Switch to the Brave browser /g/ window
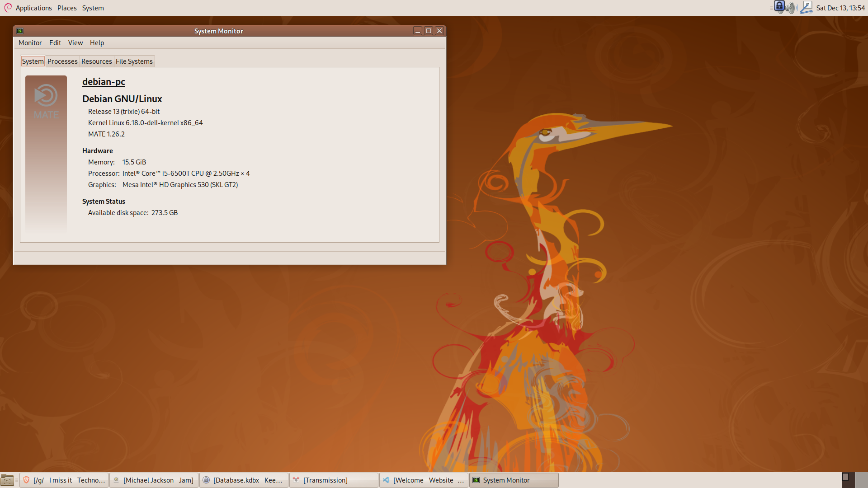 coord(64,480)
